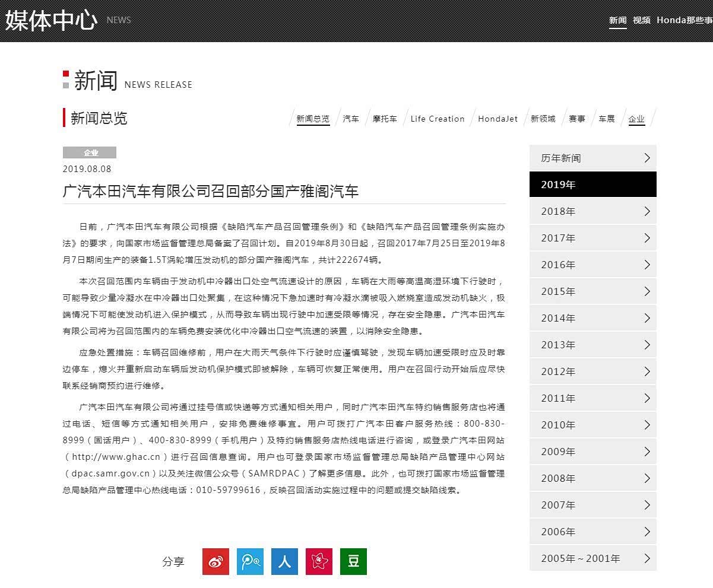Screen dimensions: 713x588
Task: Share via the blue Tencent Weibo icon
Action: (250, 561)
